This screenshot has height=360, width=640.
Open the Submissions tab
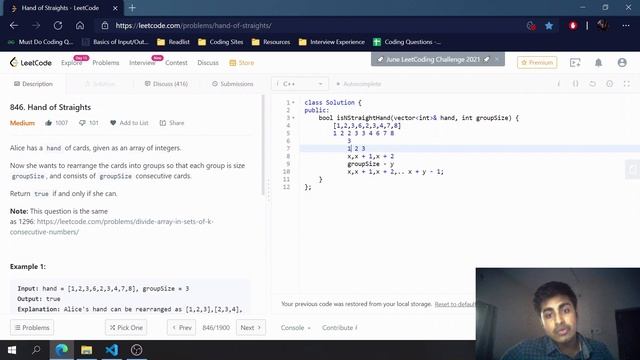coord(233,84)
